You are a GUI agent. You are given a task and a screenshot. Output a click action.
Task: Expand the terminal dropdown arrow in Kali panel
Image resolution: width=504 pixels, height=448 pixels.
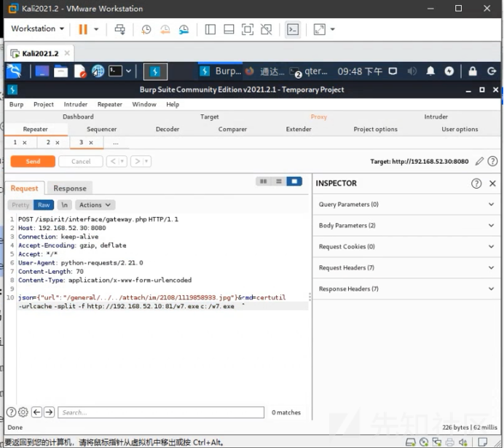pos(129,71)
